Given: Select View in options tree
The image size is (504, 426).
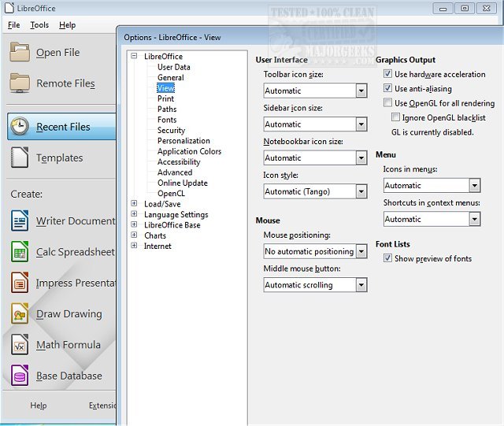Looking at the screenshot, I should coord(166,88).
